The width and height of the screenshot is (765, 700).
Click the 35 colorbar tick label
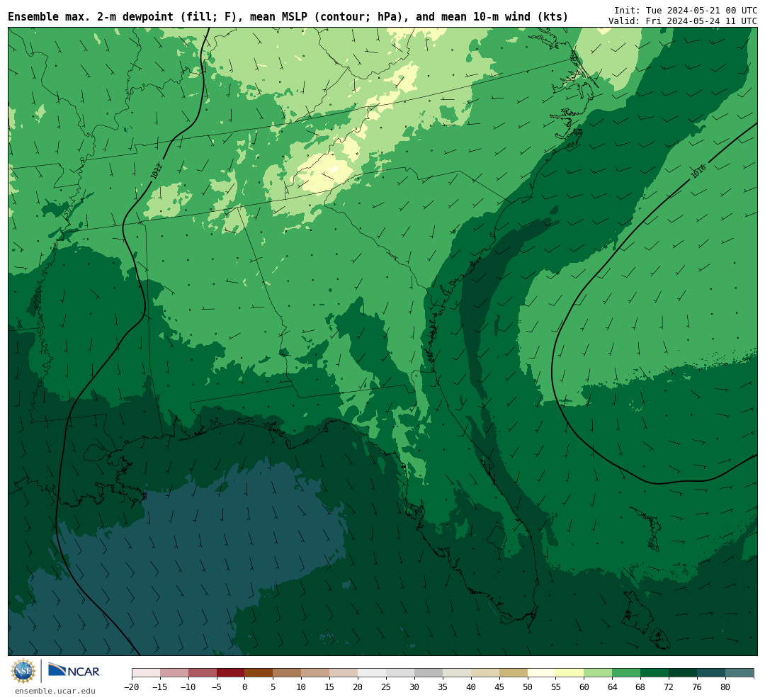pos(443,687)
